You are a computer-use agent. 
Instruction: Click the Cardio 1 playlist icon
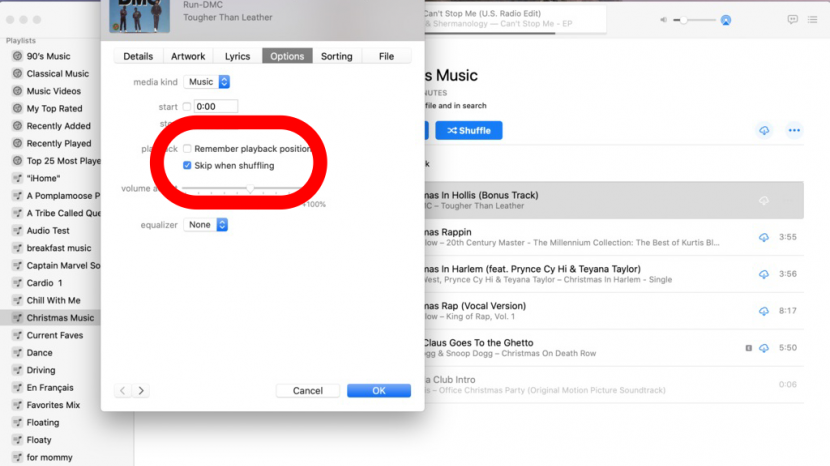[17, 283]
